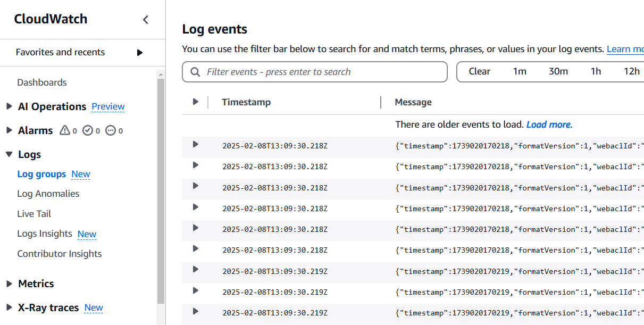Click the CloudWatch sidebar title
The height and width of the screenshot is (325, 644).
coord(51,19)
